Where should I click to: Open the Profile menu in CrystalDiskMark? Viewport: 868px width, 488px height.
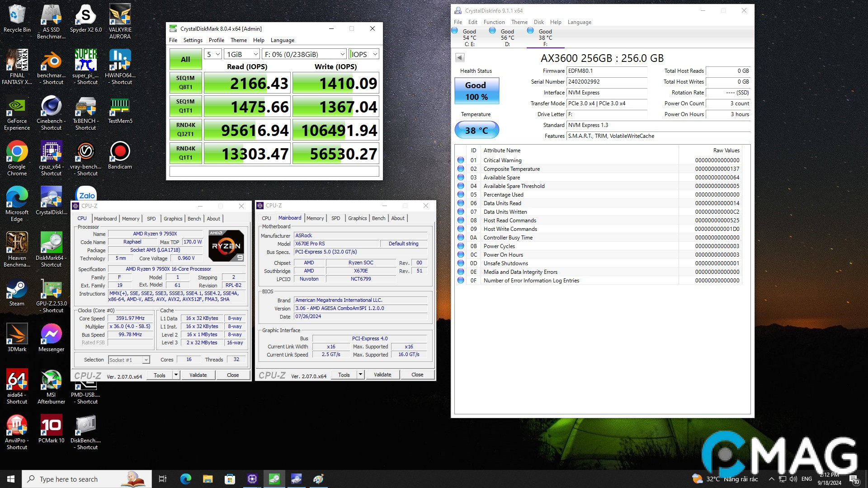(x=216, y=40)
